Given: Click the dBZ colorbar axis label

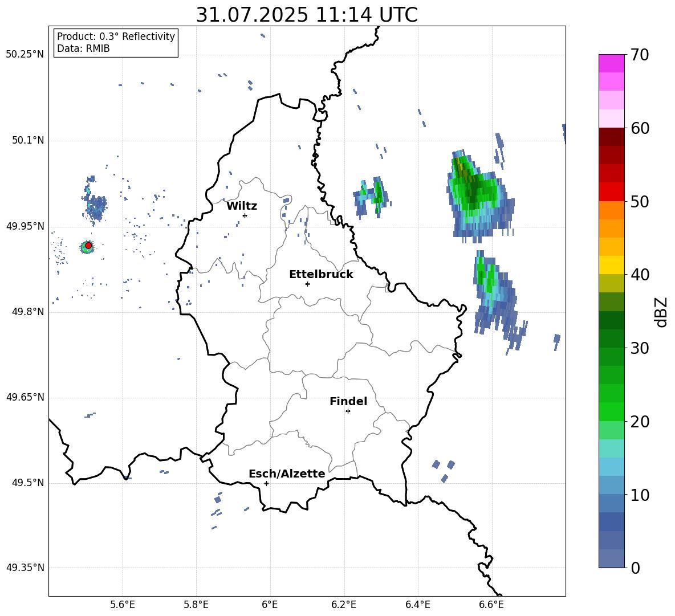Looking at the screenshot, I should [662, 312].
